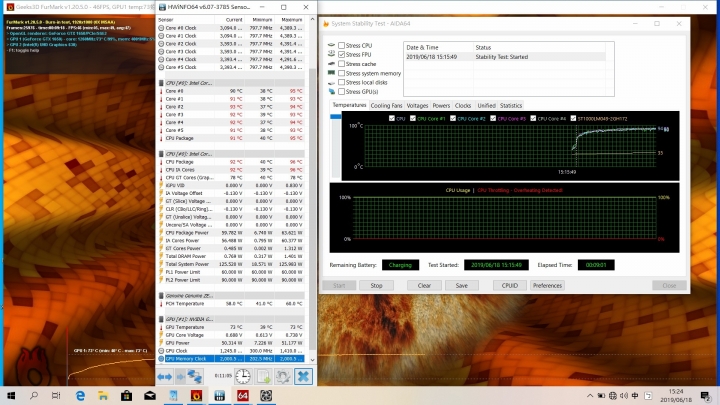Click AIDA64 '64' icon in taskbar
Screen dimensions: 720x405
click(243, 395)
